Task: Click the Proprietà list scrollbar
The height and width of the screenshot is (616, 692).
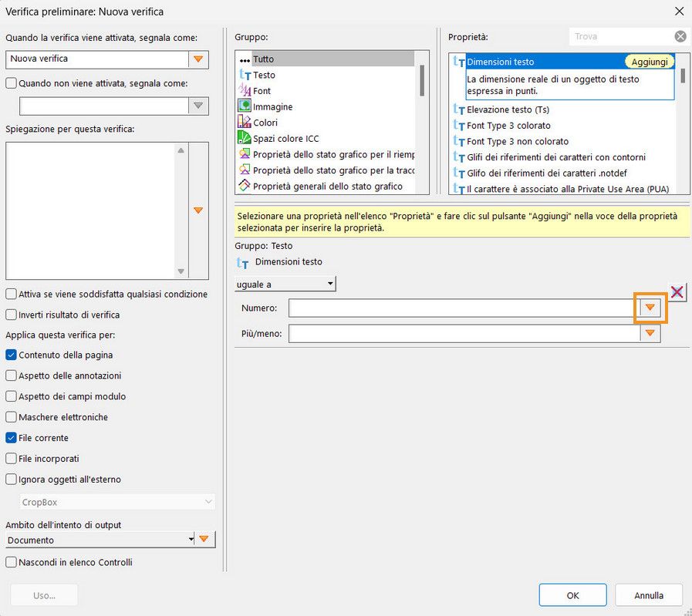Action: [x=683, y=76]
